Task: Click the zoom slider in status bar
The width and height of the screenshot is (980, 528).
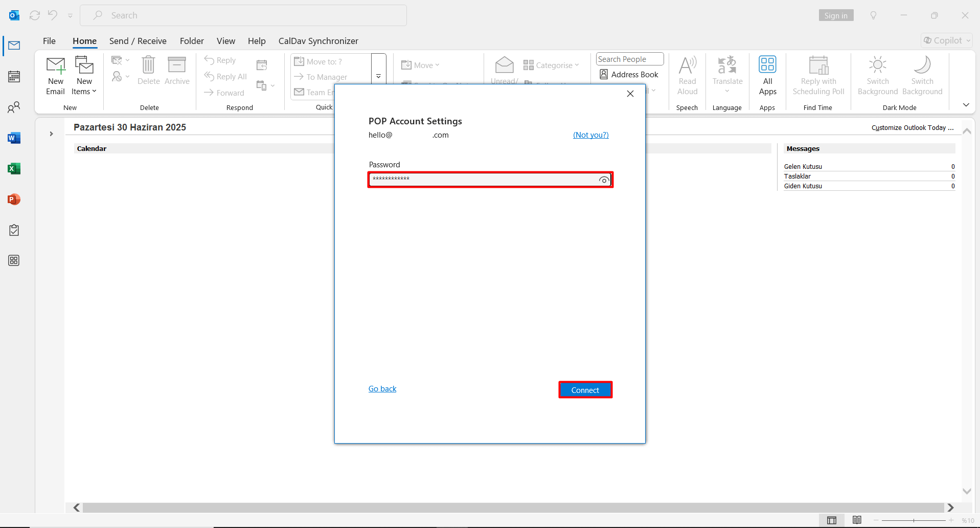Action: (x=914, y=520)
